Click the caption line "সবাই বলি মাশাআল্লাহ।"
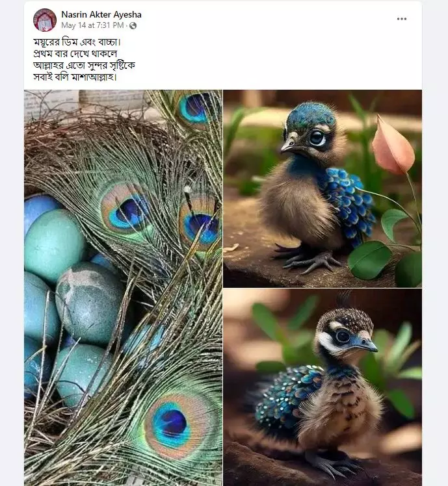 pos(75,77)
